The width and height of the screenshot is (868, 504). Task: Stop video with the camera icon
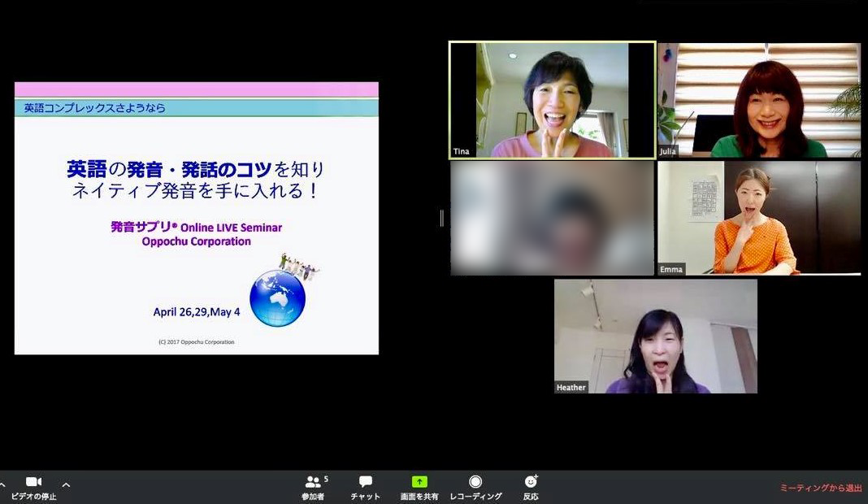tap(34, 482)
